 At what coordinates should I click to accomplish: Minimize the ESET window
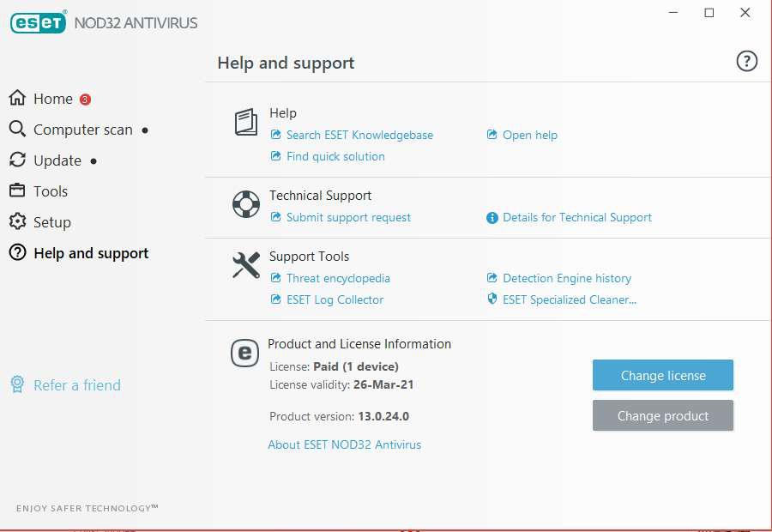673,12
